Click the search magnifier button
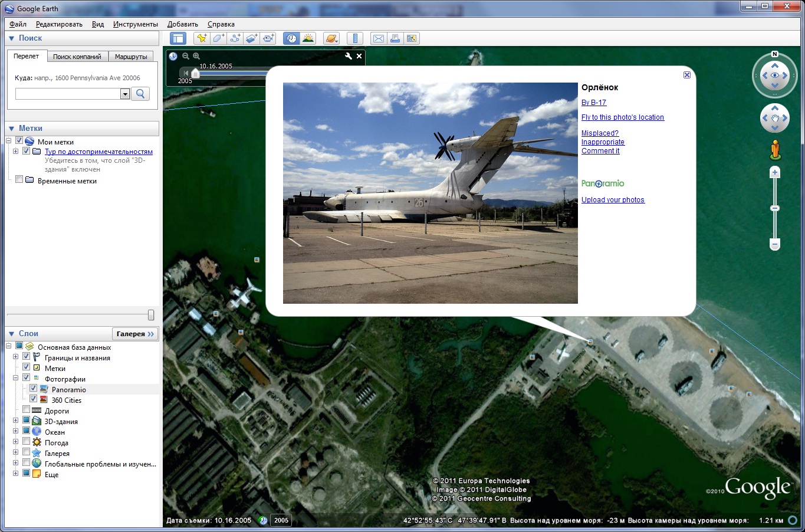The height and width of the screenshot is (532, 805). pos(140,94)
